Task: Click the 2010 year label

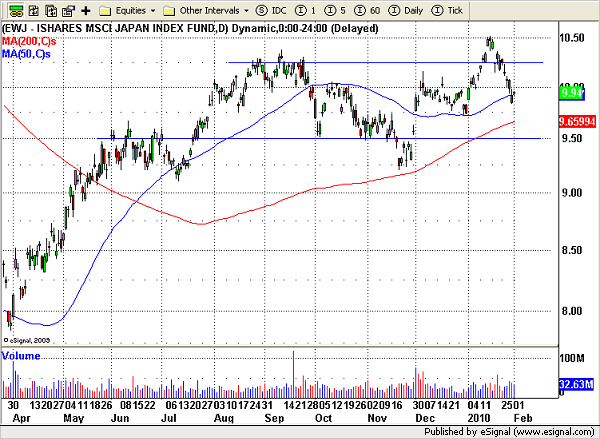Action: click(478, 418)
